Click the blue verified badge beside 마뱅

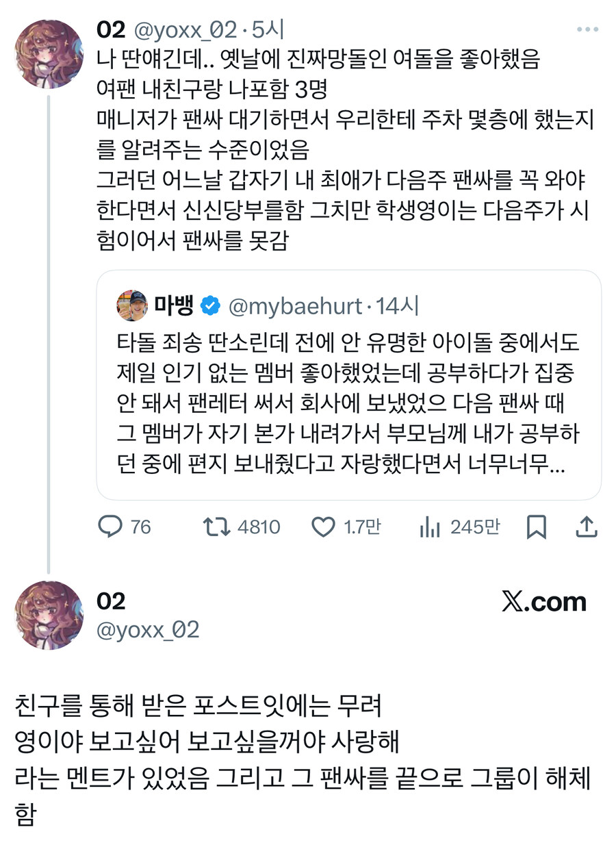coord(210,305)
